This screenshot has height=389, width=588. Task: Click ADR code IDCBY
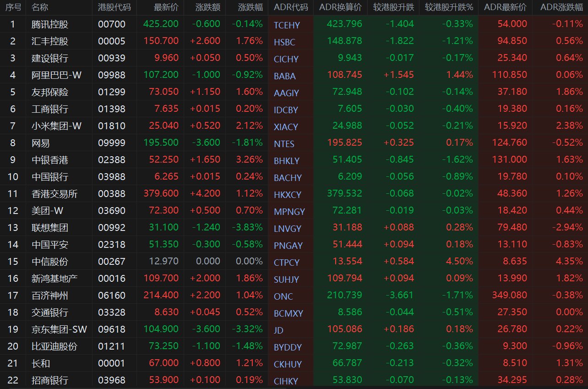(x=286, y=110)
